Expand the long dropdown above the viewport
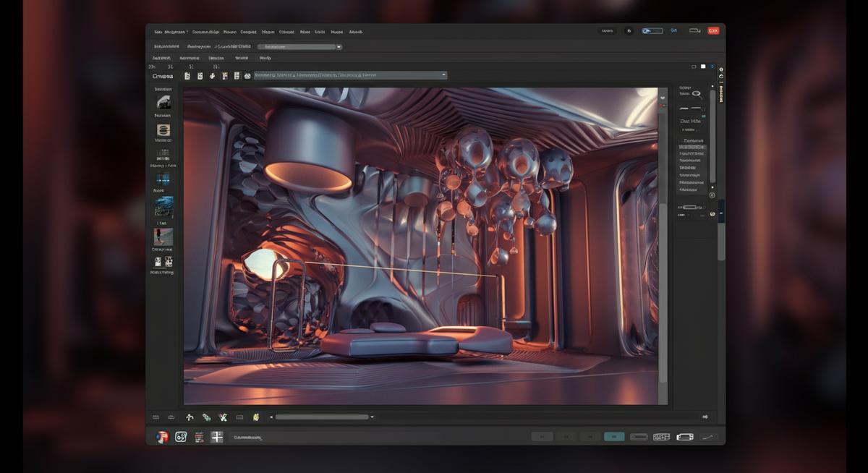 [350, 75]
